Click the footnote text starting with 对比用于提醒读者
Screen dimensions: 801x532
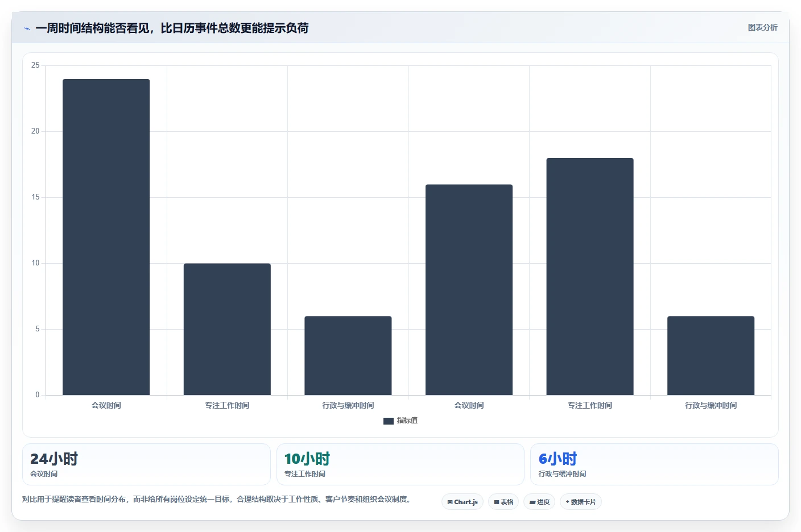pos(216,499)
